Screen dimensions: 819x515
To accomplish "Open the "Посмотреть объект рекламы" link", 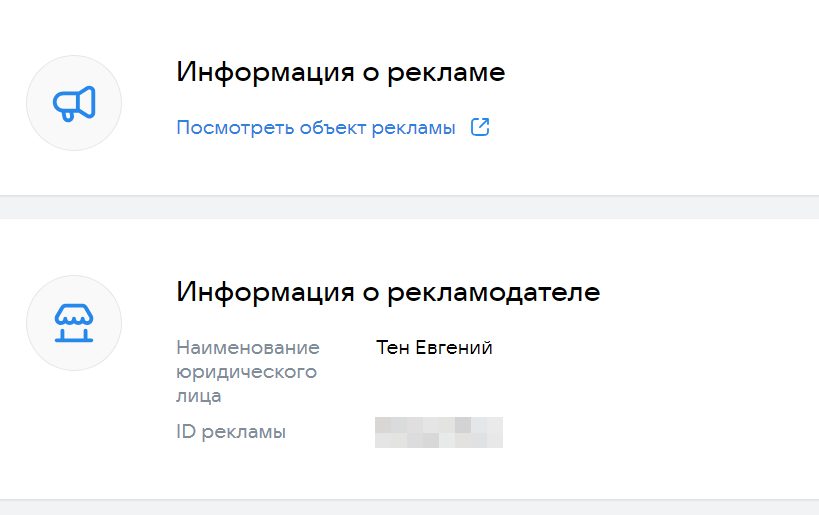I will tap(316, 128).
